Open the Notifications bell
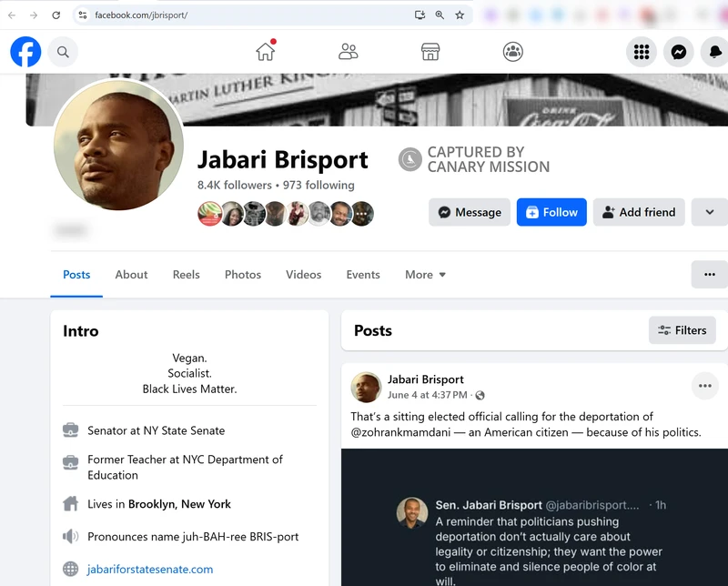 pyautogui.click(x=714, y=52)
